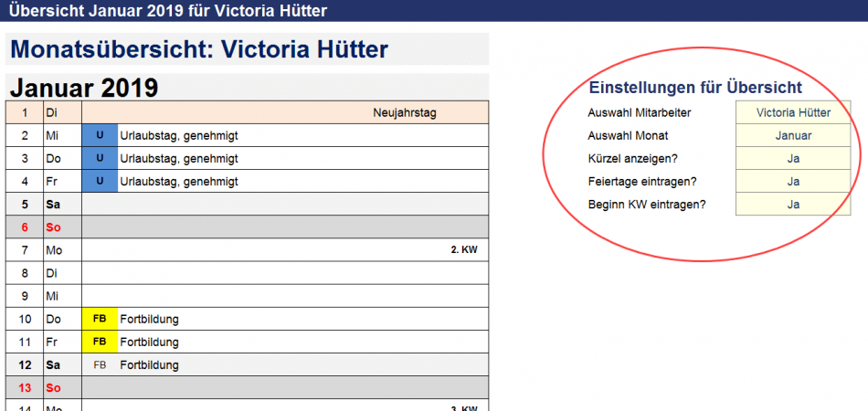Click the Fortbildung text on Thursday 10
Image resolution: width=868 pixels, height=411 pixels.
[x=149, y=319]
